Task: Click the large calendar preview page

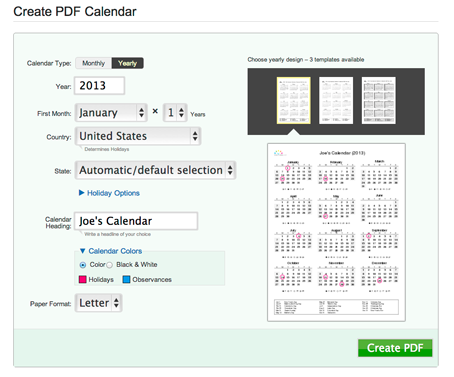Action: (336, 232)
